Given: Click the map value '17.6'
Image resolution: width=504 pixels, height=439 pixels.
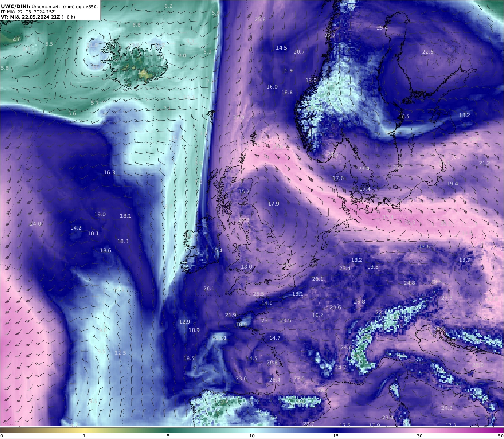Looking at the screenshot, I should [338, 178].
